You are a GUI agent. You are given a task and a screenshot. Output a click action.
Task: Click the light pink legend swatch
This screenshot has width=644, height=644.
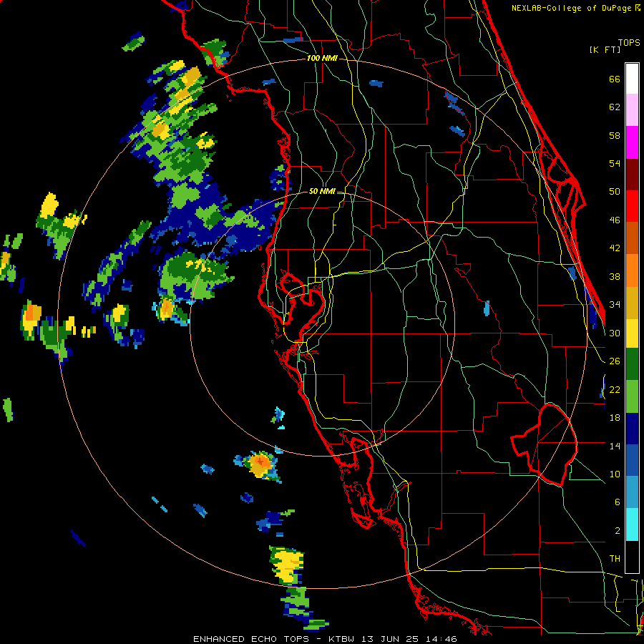click(632, 109)
